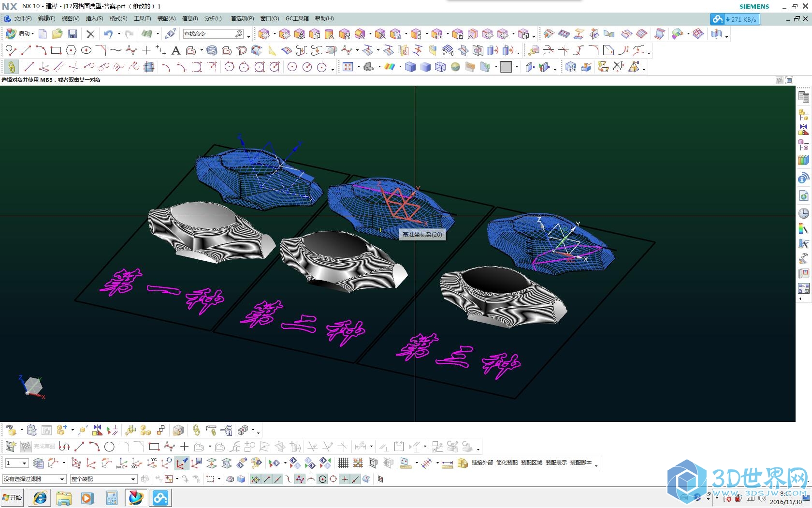This screenshot has width=812, height=508.
Task: Expand the rendering style dropdown arrow
Action: 400,67
